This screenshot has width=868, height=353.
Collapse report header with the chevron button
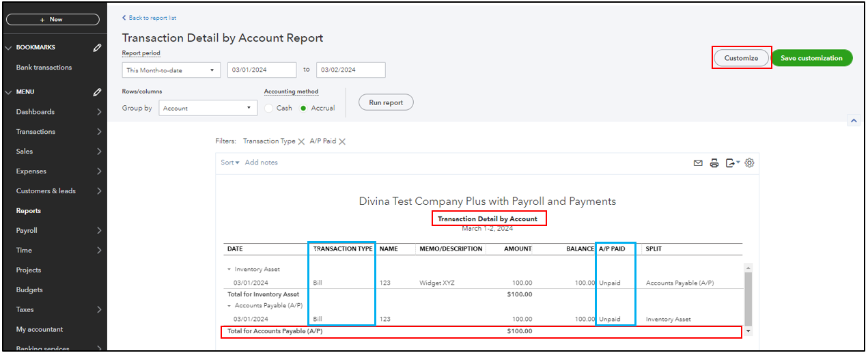coord(853,120)
